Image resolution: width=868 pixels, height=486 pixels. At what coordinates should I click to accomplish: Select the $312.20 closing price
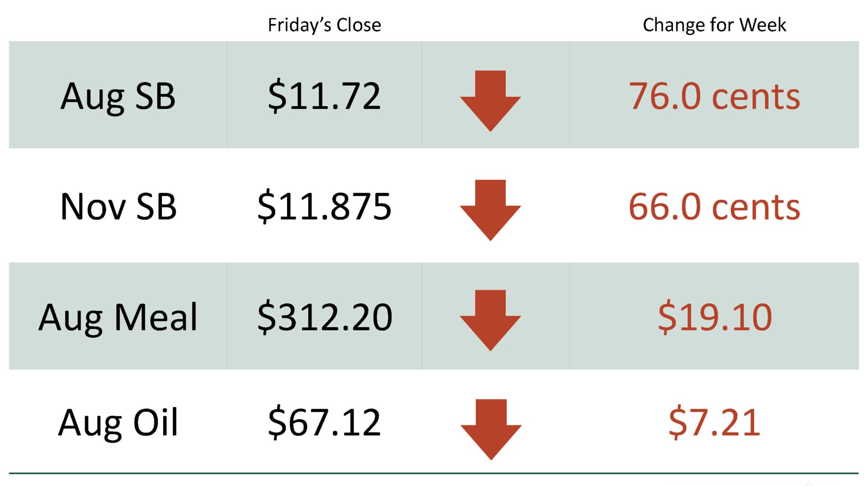(x=325, y=317)
